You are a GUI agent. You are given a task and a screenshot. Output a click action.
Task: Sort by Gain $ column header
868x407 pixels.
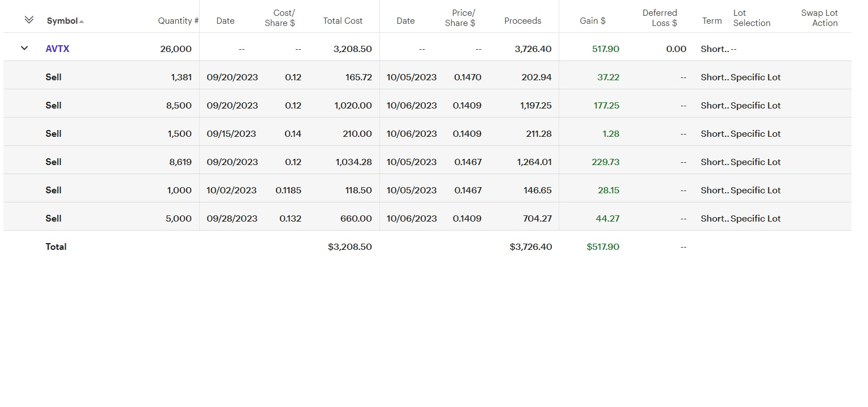pos(593,21)
